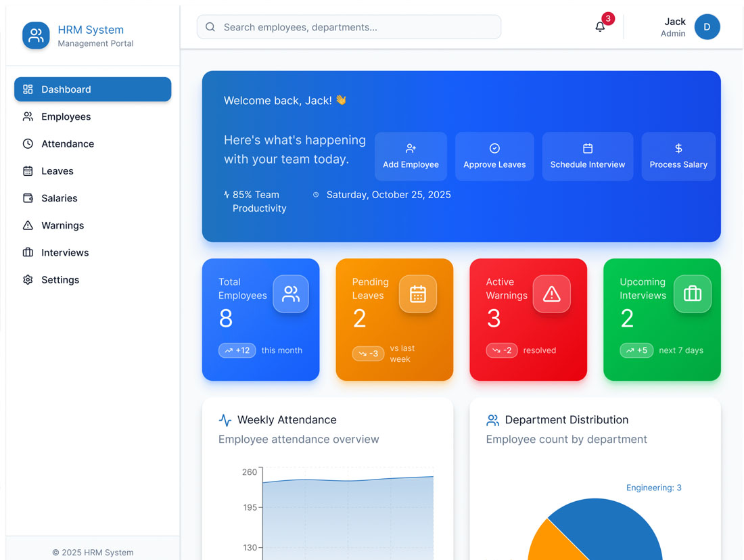Click the Process Salary button
This screenshot has width=744, height=560.
678,156
